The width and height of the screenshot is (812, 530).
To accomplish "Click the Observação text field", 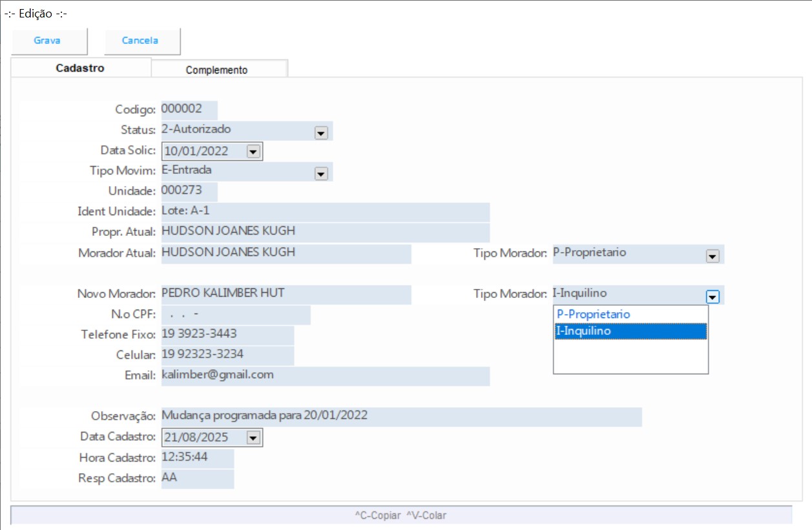I will (x=401, y=416).
